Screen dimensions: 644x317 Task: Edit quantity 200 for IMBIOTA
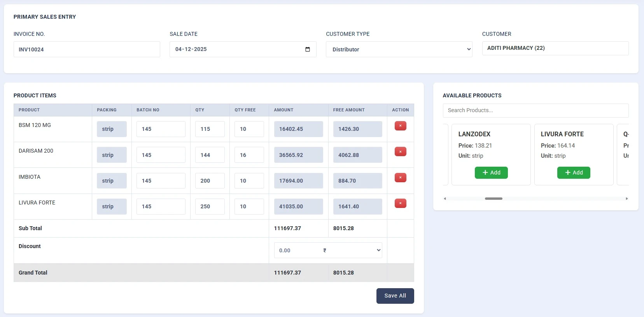(x=210, y=181)
